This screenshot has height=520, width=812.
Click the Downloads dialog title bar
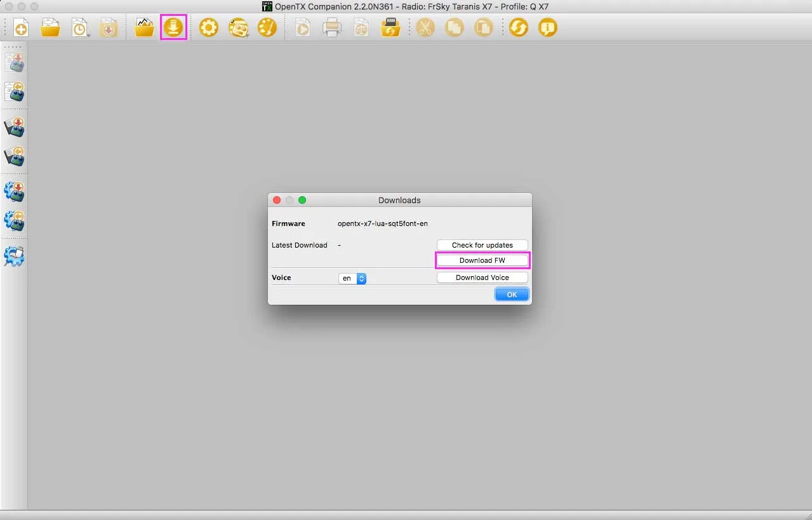(x=399, y=200)
